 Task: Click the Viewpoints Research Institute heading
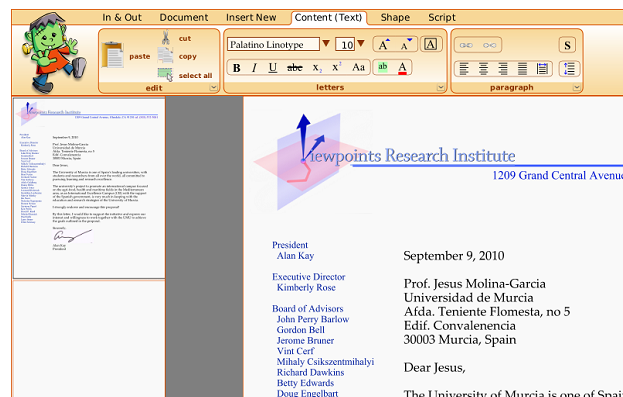pos(412,155)
